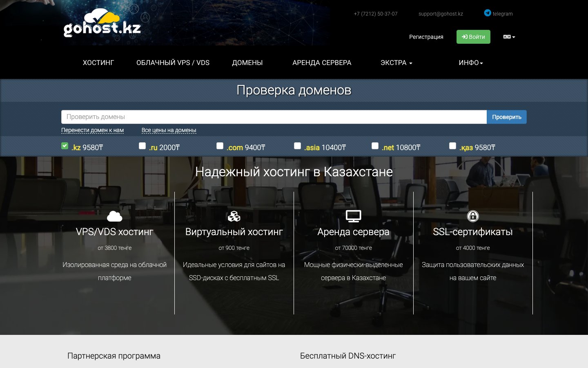Screen dimensions: 588x368
Task: Open the Виртуальный хостинг heading
Action: [234, 232]
